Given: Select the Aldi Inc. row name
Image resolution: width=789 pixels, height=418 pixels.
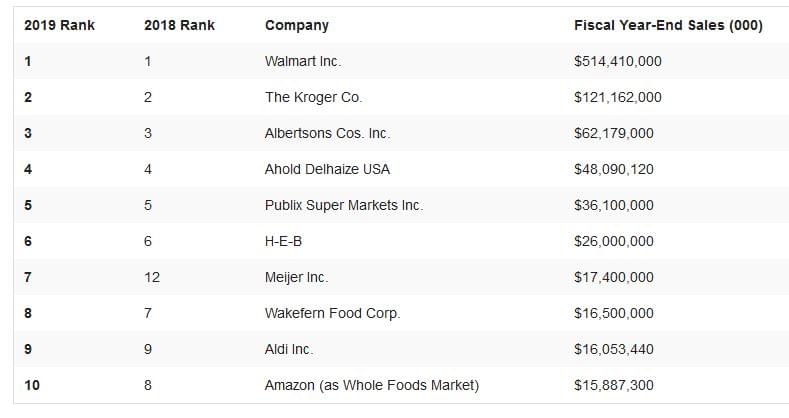Looking at the screenshot, I should 289,349.
